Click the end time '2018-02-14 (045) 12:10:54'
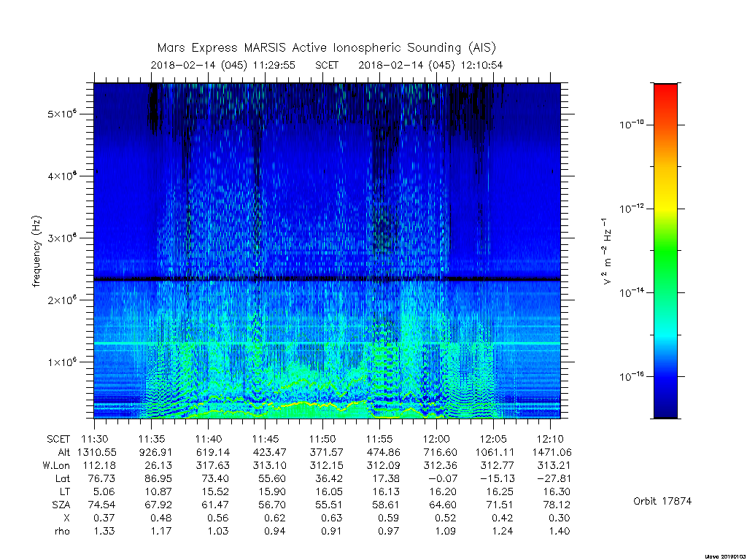This screenshot has width=747, height=560. pyautogui.click(x=430, y=65)
